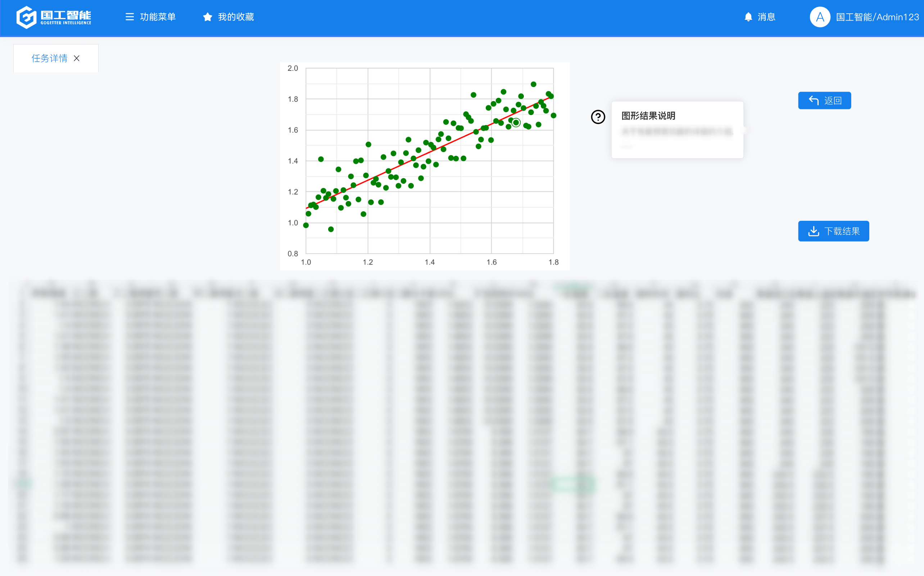Open 我的收藏 favorites star

point(207,17)
